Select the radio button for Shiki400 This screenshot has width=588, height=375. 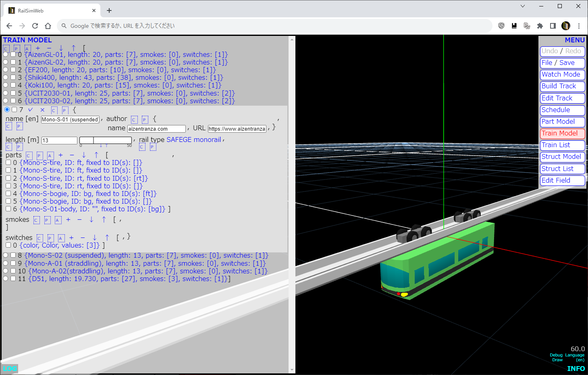6,77
